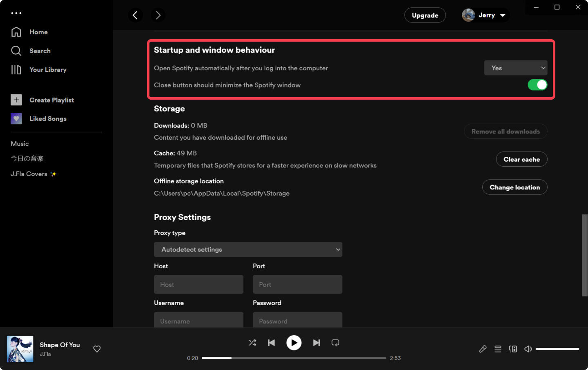
Task: Click the Clear cache button
Action: tap(522, 159)
